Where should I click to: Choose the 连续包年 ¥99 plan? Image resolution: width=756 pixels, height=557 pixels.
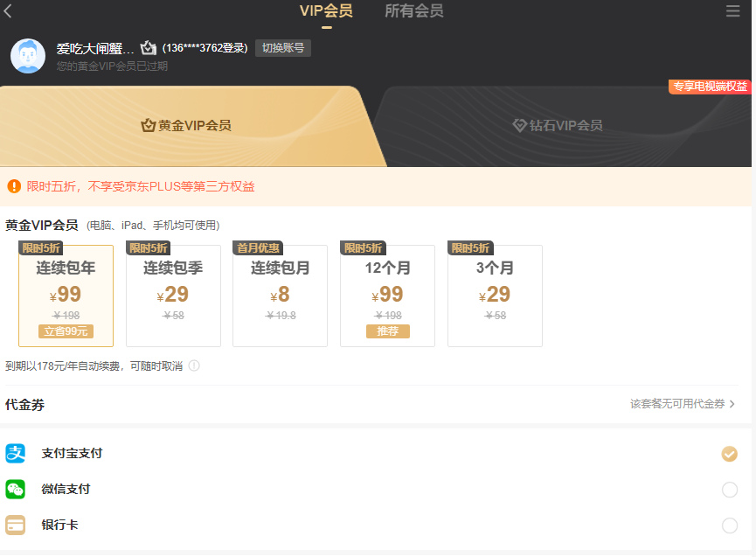click(x=66, y=296)
